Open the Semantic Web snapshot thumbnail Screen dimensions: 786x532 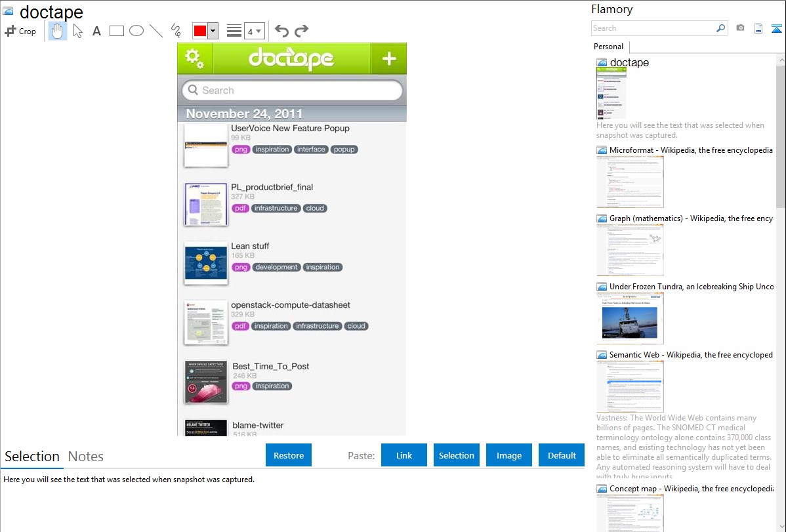click(630, 386)
